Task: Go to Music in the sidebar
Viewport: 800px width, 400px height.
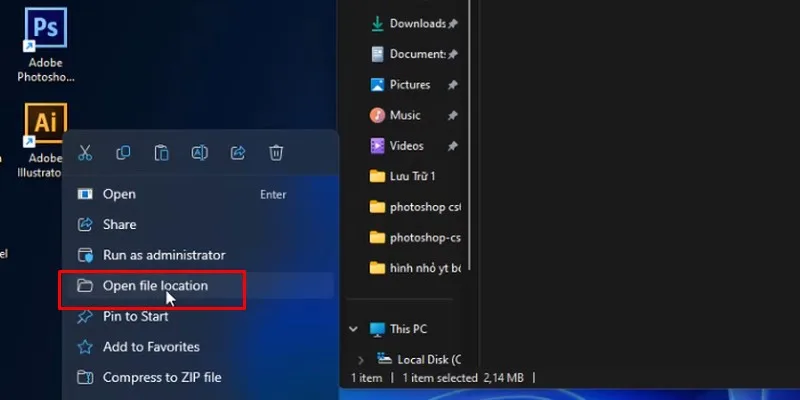Action: 404,115
